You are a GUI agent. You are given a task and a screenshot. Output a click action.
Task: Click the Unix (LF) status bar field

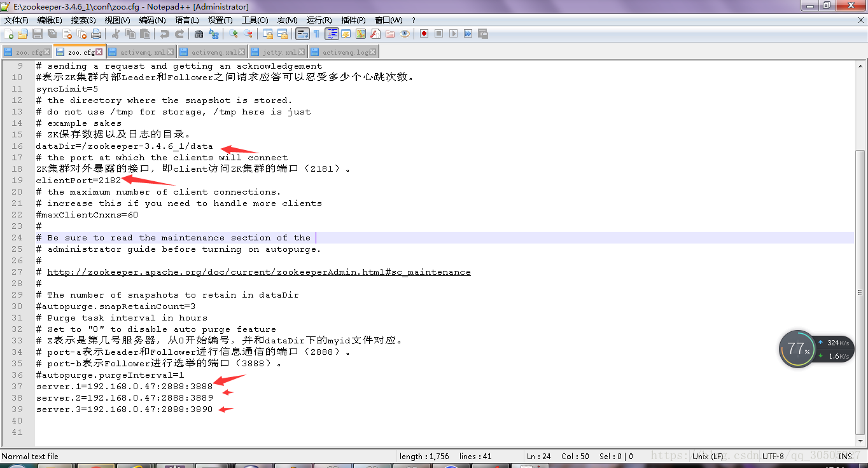point(708,456)
